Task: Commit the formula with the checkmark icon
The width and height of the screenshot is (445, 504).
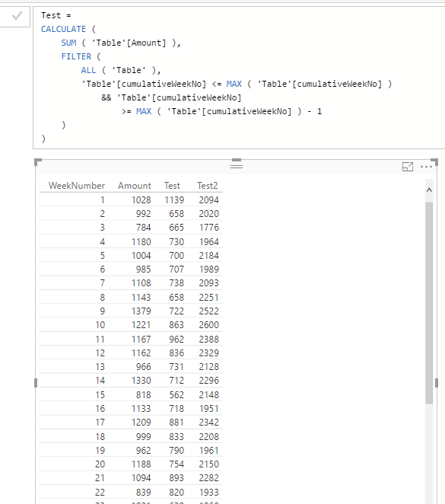Action: click(x=17, y=15)
